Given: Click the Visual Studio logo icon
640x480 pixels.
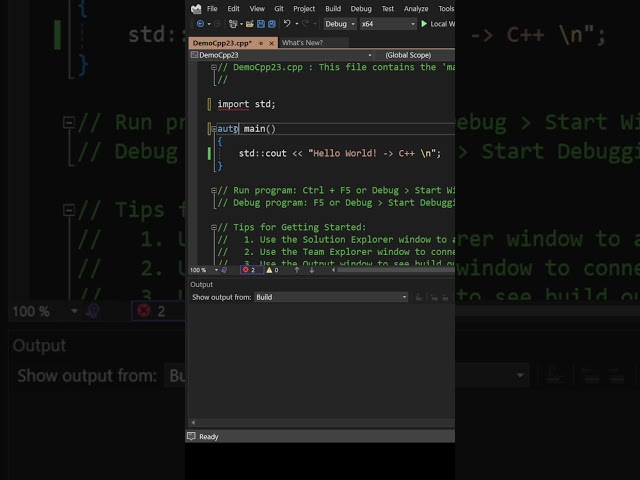Looking at the screenshot, I should click(x=196, y=9).
